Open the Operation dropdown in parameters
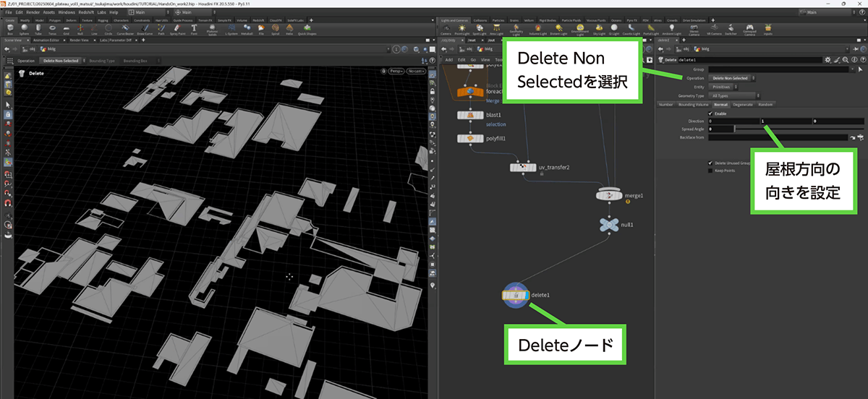The height and width of the screenshot is (399, 868). (733, 78)
